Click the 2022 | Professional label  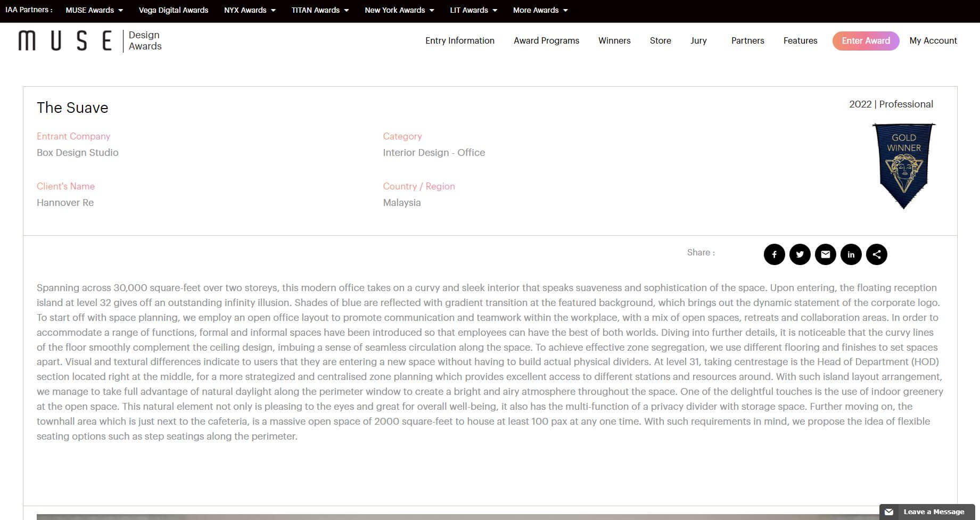coord(891,104)
